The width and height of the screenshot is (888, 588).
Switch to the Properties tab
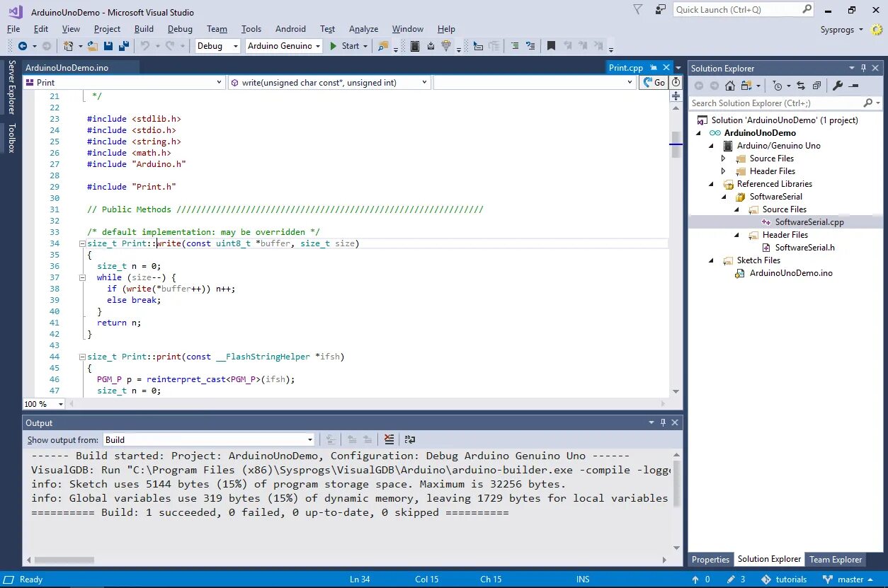(x=710, y=559)
